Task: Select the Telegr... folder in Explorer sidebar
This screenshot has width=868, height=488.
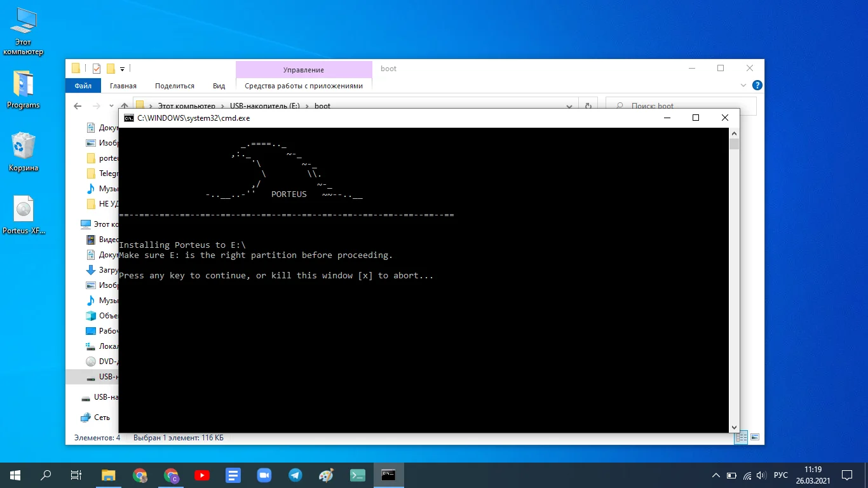Action: (x=102, y=173)
